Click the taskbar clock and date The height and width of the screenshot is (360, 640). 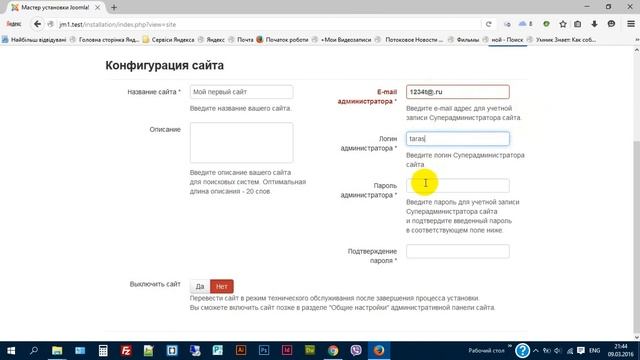[620, 351]
